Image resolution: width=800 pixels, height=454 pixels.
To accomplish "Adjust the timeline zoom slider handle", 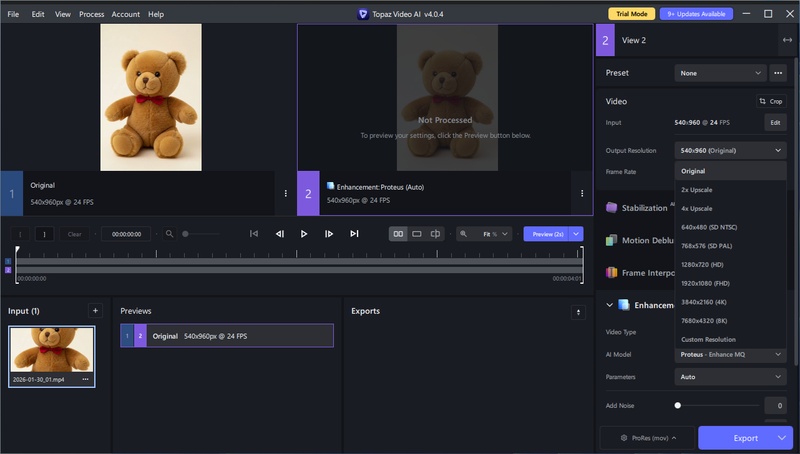I will coord(186,234).
